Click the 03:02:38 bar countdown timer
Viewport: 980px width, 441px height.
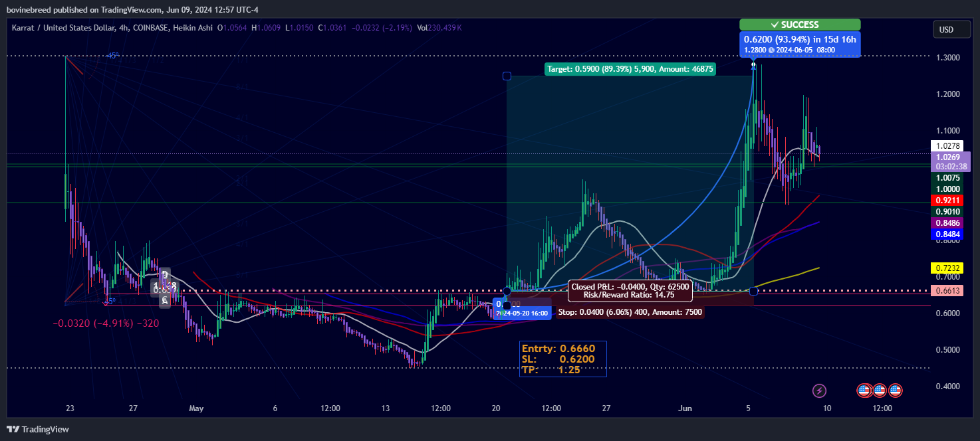coord(950,167)
